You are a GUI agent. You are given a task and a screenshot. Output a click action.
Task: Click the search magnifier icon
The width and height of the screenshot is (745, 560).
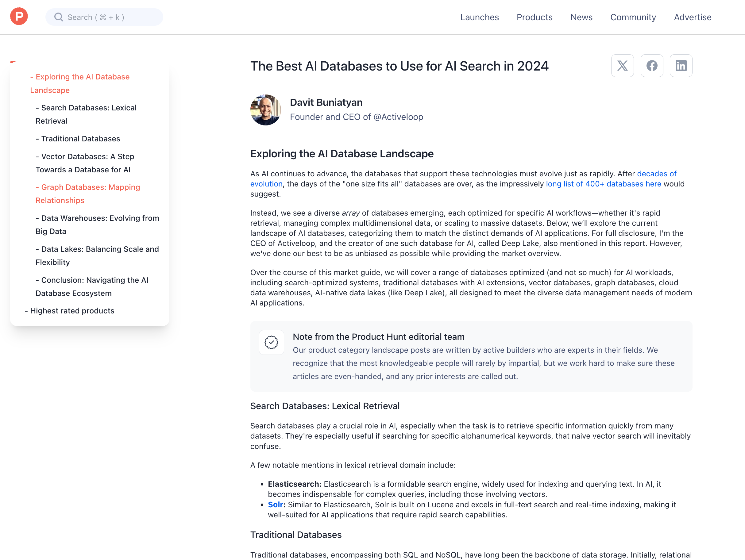59,17
